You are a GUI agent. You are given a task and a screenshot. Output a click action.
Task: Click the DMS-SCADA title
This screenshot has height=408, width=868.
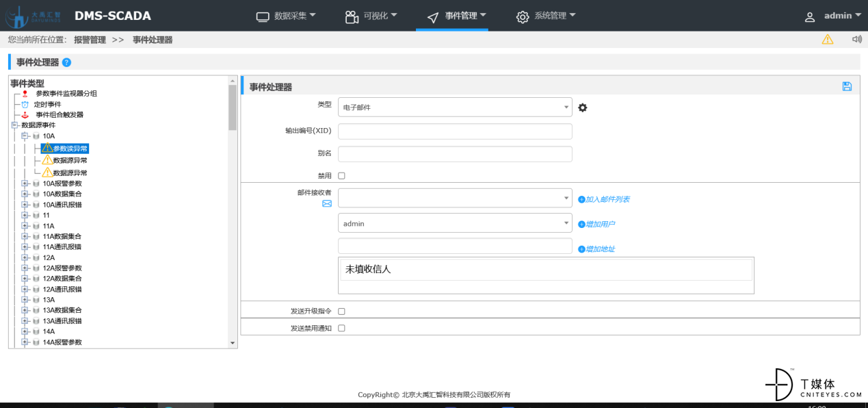click(x=113, y=16)
